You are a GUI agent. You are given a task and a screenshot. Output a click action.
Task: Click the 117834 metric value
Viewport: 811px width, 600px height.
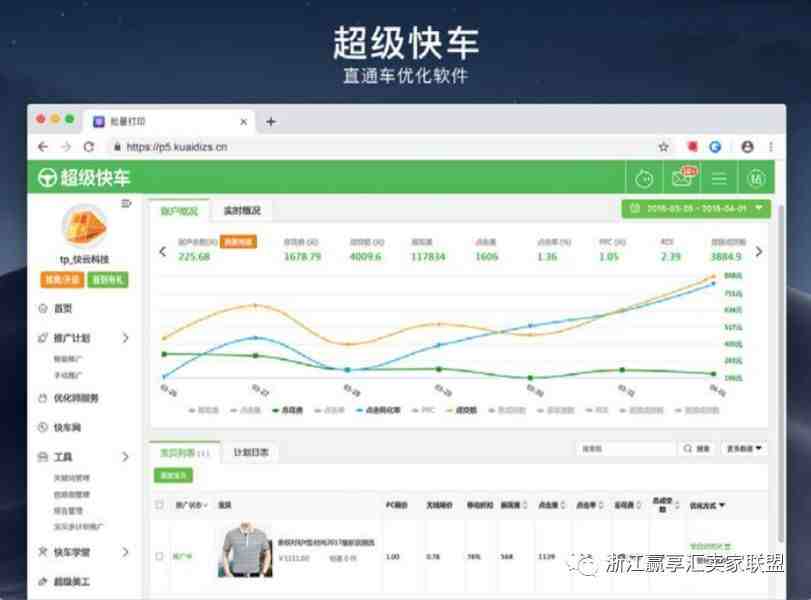click(x=428, y=257)
